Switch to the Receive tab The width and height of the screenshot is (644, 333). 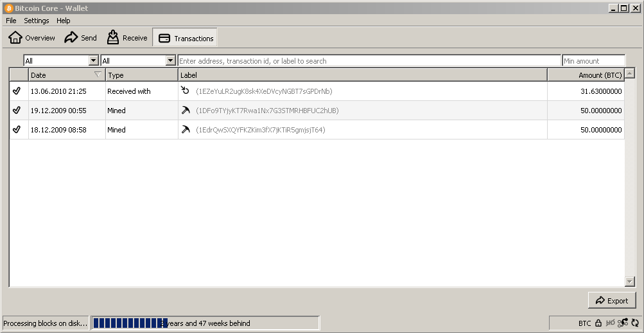pyautogui.click(x=127, y=38)
